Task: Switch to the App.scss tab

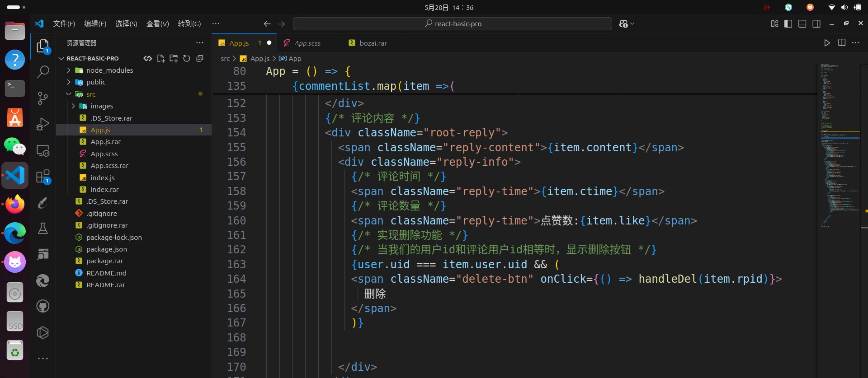Action: pos(307,43)
